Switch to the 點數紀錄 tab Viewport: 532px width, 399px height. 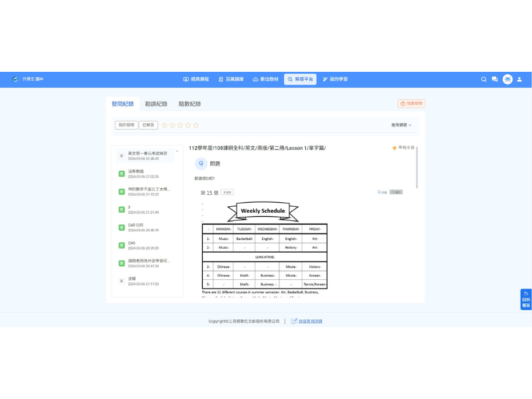[x=190, y=104]
